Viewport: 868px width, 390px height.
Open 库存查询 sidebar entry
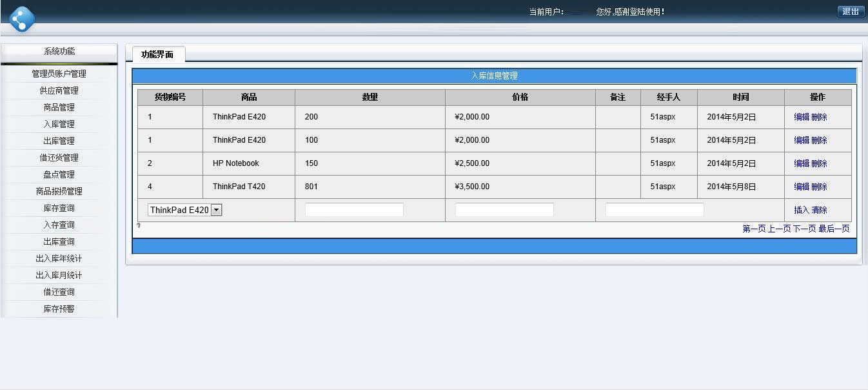coord(59,208)
